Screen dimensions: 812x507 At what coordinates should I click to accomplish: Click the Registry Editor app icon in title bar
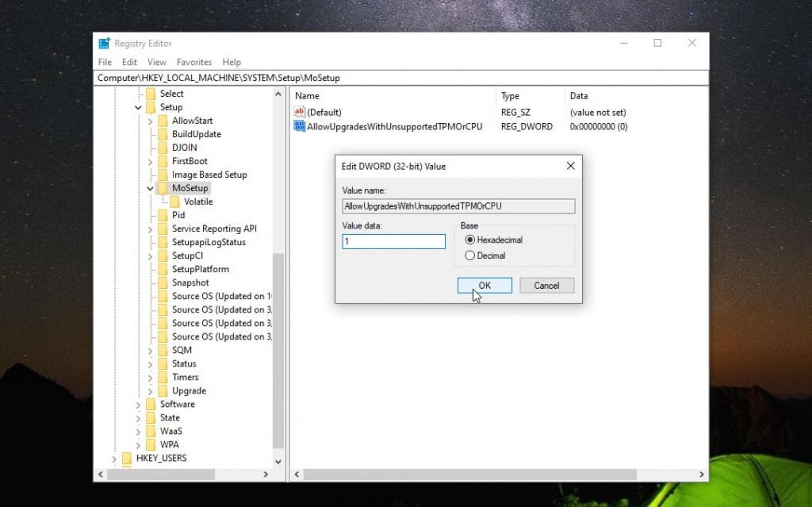pos(104,43)
